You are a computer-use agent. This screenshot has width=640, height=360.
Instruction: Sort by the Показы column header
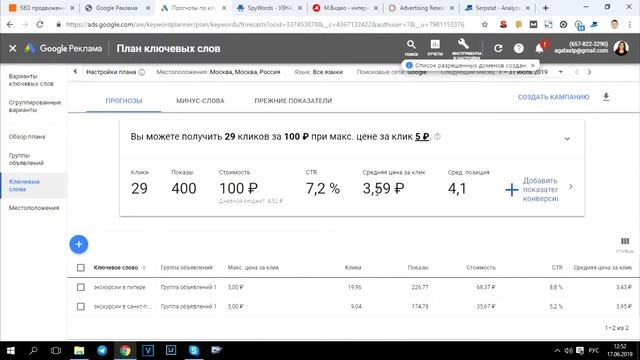[x=418, y=268]
